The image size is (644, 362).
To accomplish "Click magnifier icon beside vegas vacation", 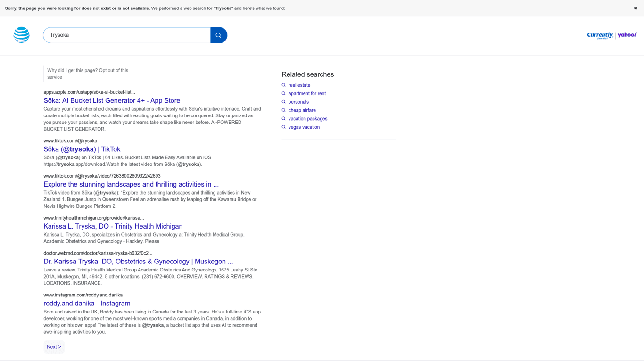I will (283, 127).
